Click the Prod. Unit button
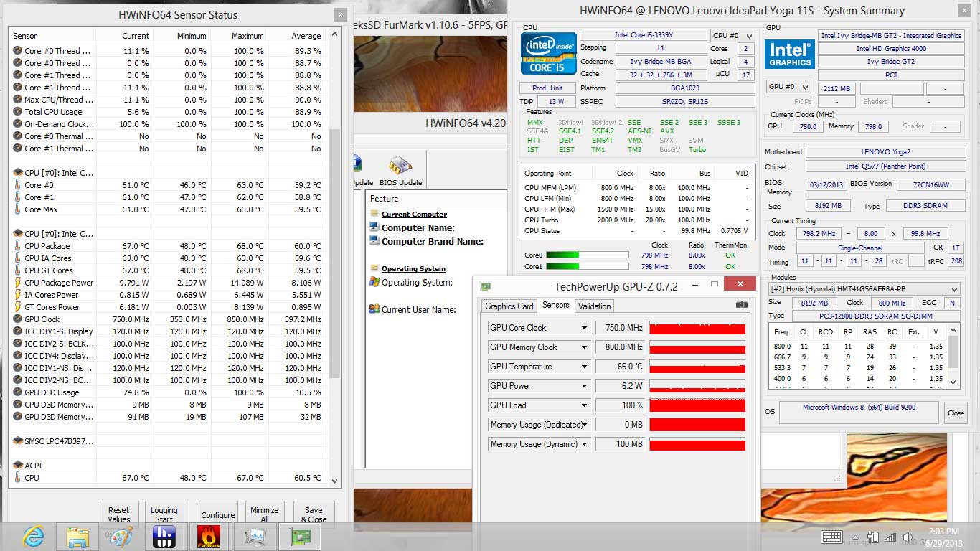Screen dimensions: 980x551 pyautogui.click(x=547, y=88)
